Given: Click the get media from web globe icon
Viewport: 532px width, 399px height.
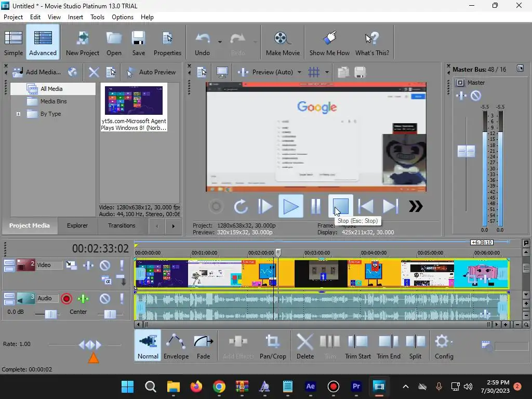Looking at the screenshot, I should click(73, 72).
